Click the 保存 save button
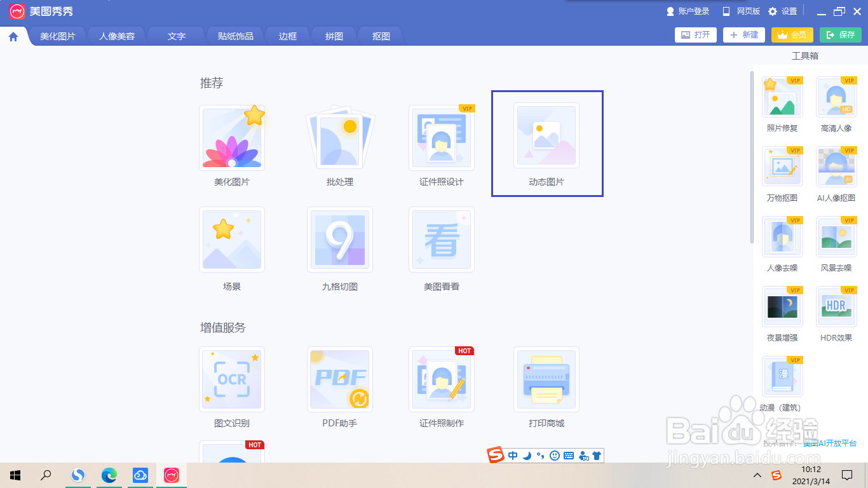 point(841,35)
